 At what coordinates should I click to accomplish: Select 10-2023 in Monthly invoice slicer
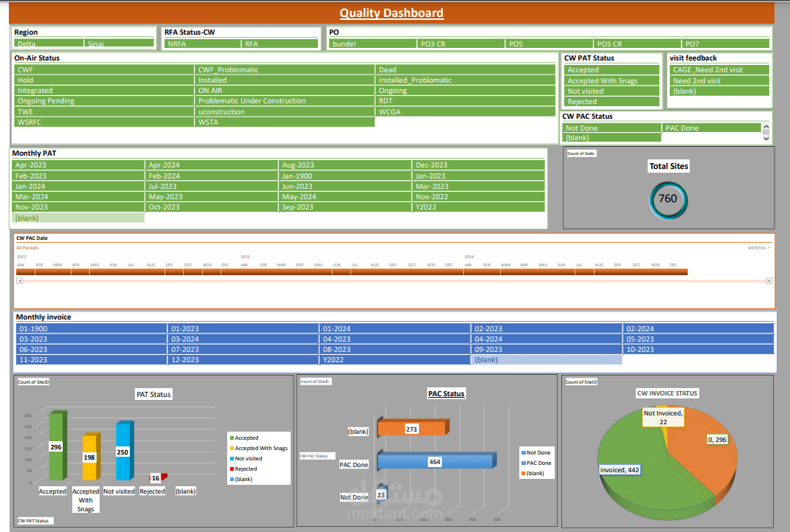click(699, 349)
